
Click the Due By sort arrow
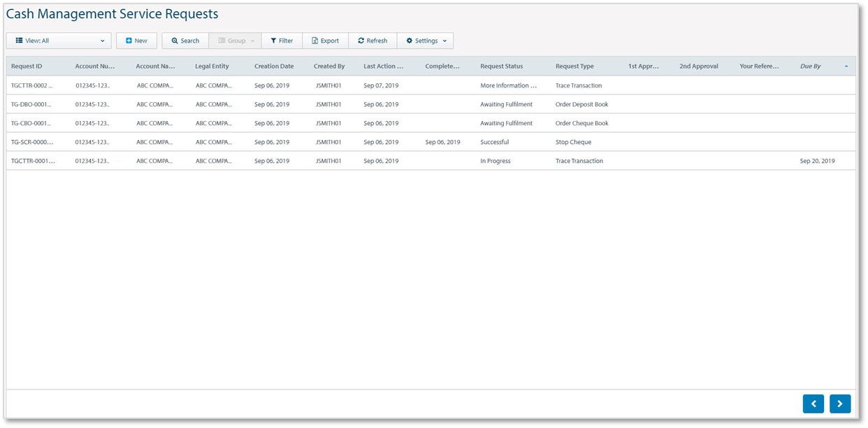click(846, 66)
